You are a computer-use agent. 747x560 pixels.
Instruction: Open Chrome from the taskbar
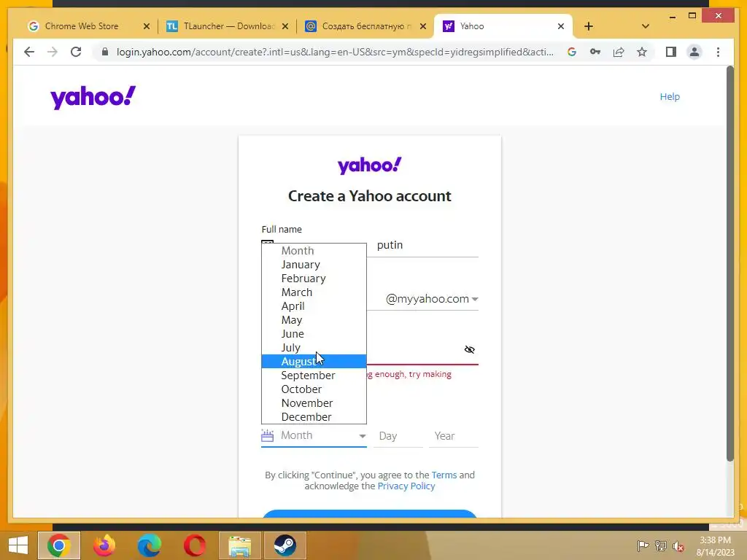pos(59,545)
